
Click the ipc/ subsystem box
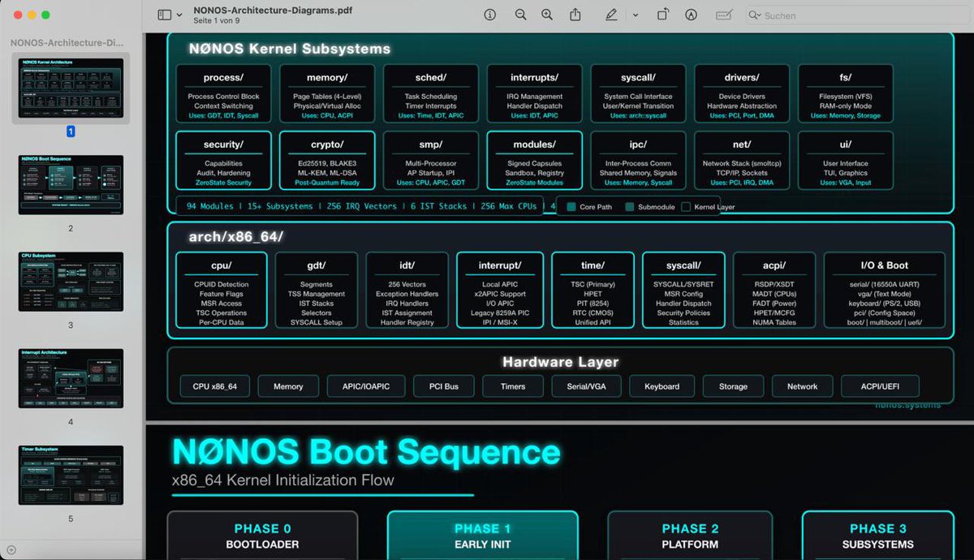pos(638,161)
